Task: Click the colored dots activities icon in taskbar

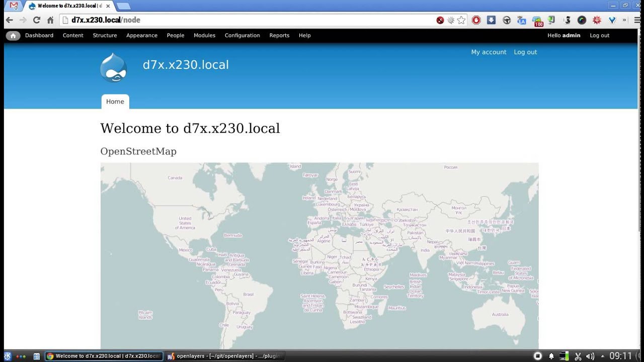Action: coord(21,356)
